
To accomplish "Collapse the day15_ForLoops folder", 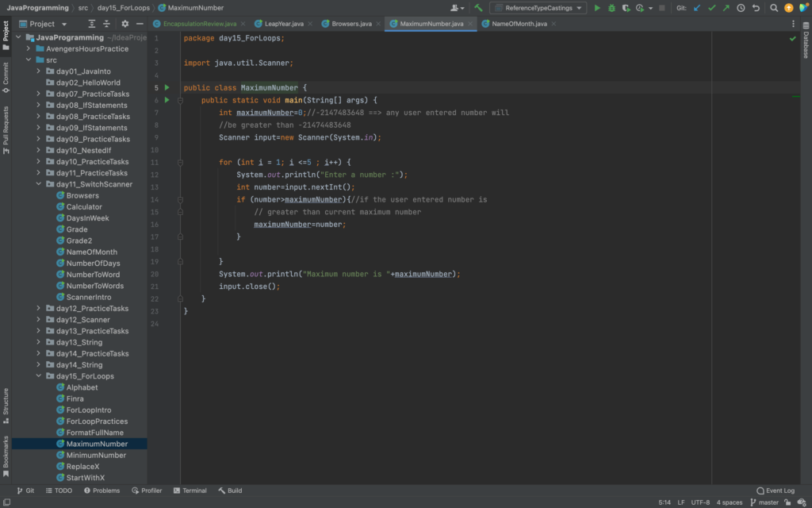I will pyautogui.click(x=39, y=376).
